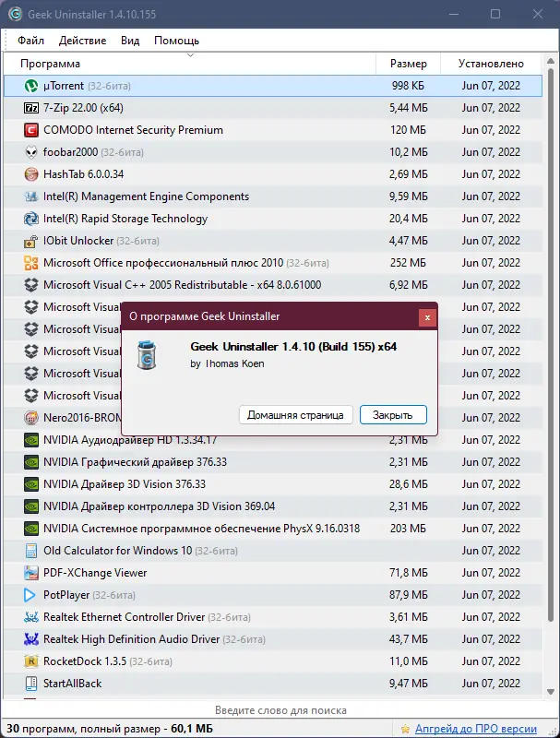The height and width of the screenshot is (738, 560).
Task: Click the 71,8 МБ size value
Action: (408, 572)
